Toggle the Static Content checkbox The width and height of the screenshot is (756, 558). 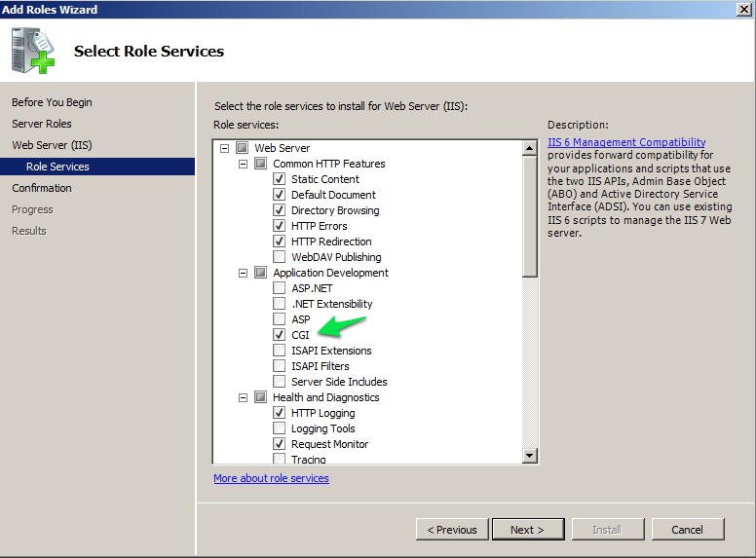[280, 179]
